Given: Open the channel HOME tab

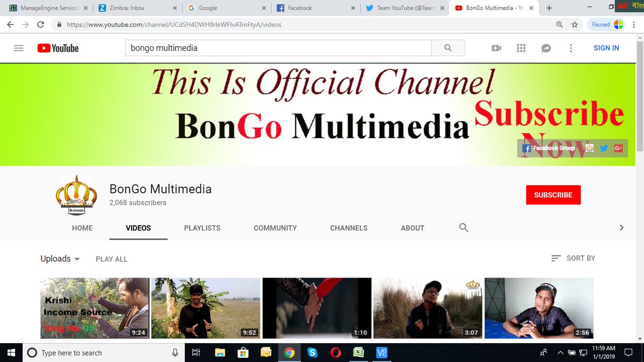Looking at the screenshot, I should (82, 228).
